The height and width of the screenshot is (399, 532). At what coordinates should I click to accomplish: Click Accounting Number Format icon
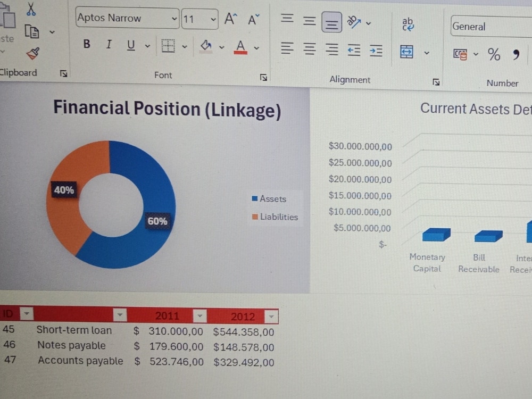tap(460, 54)
